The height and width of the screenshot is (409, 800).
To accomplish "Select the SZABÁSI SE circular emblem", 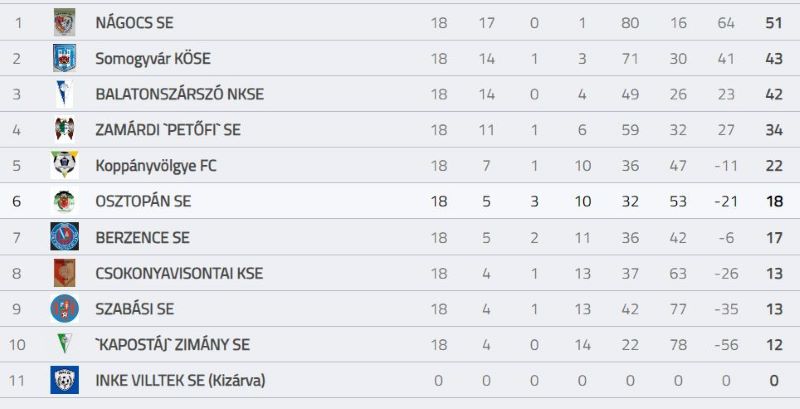I will pyautogui.click(x=64, y=309).
